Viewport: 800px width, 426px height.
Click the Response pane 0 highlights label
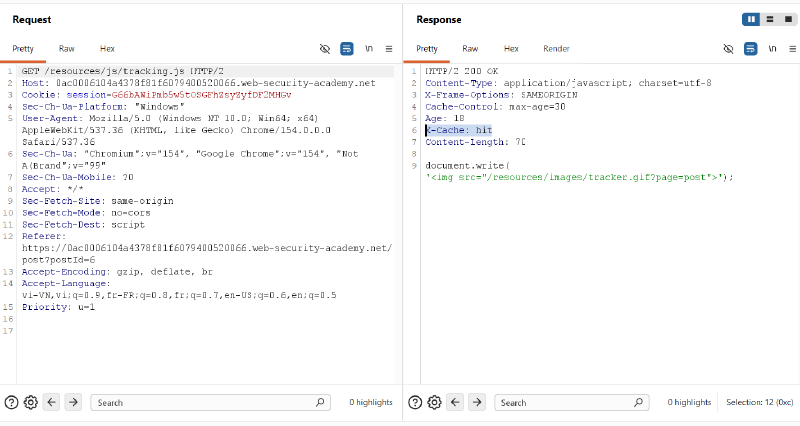(x=689, y=403)
